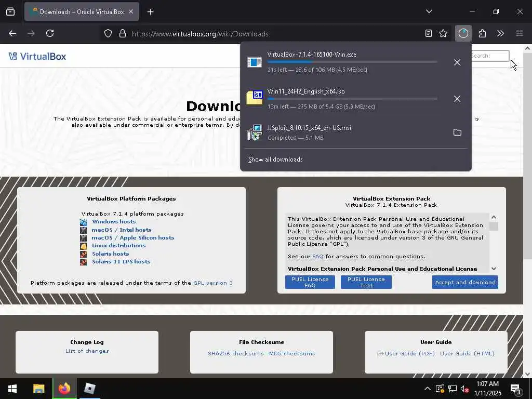Viewport: 532px width, 399px height.
Task: Select the Downloads – Oracle VirtualBox tab
Action: pyautogui.click(x=82, y=11)
